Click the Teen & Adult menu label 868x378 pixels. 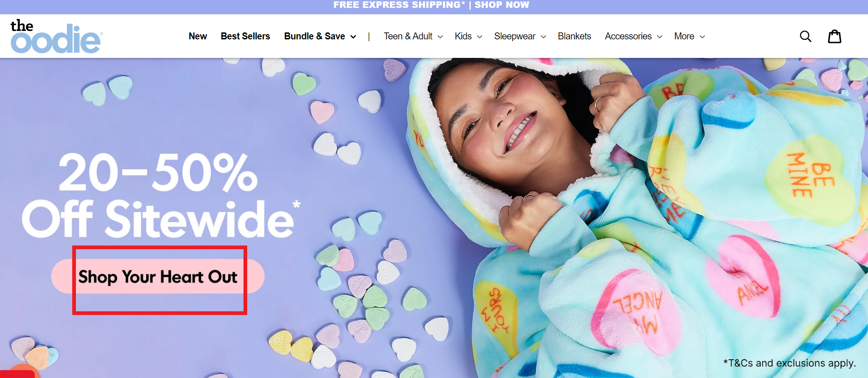click(x=408, y=36)
